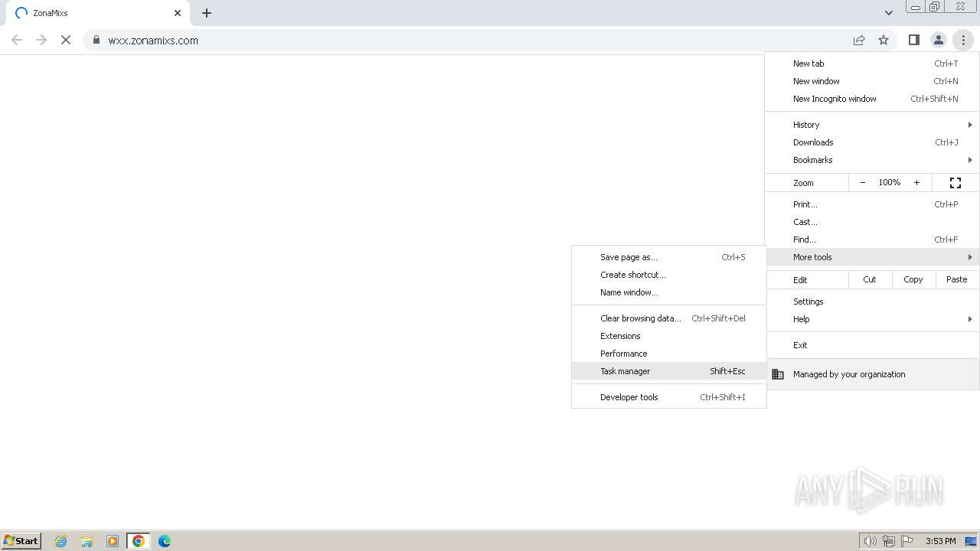Screen dimensions: 980x551
Task: Expand the Help submenu
Action: [x=872, y=319]
